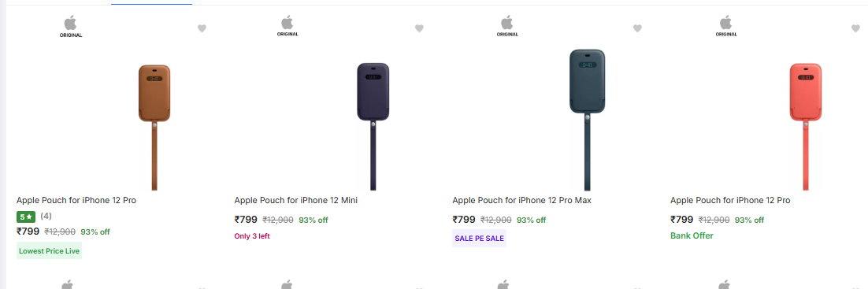Viewport: 868px width, 289px height.
Task: Click the review count (4) next to rating
Action: 46,216
